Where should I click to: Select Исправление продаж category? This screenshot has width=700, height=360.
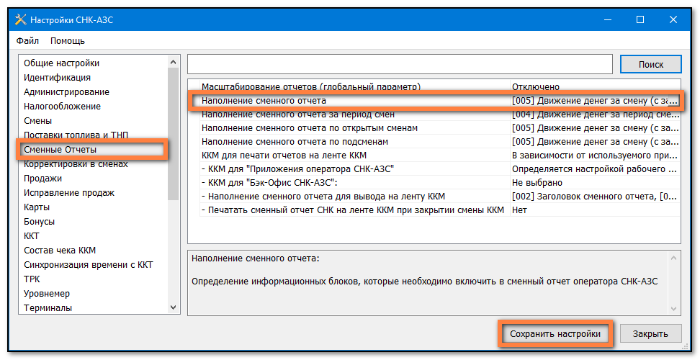pyautogui.click(x=69, y=193)
